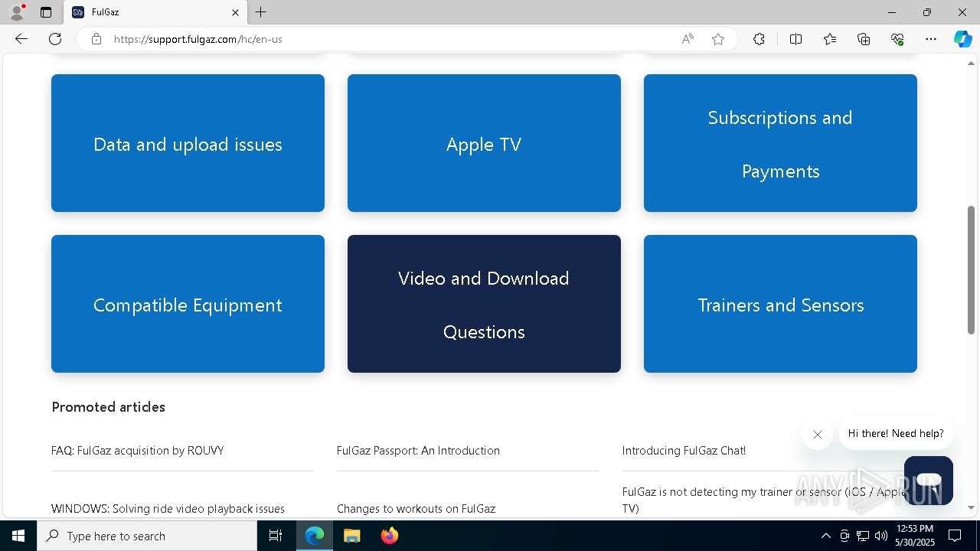Screen dimensions: 980x551
Task: Dismiss the Hi there chat popup
Action: pyautogui.click(x=818, y=435)
